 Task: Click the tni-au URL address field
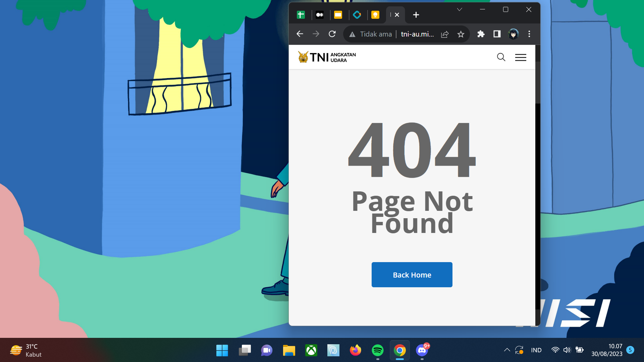pos(417,34)
